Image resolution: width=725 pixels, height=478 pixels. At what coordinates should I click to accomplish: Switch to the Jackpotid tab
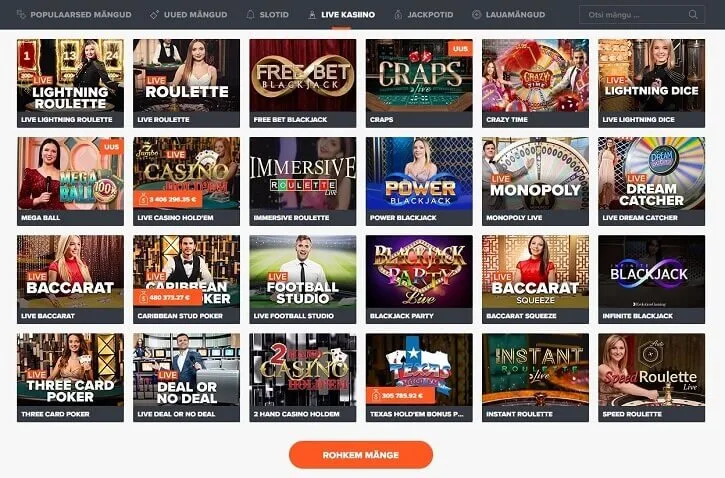(x=430, y=14)
